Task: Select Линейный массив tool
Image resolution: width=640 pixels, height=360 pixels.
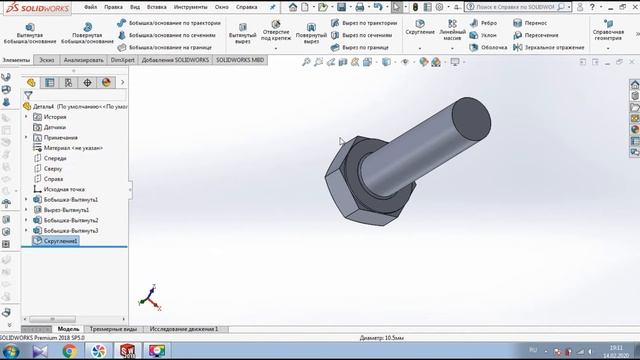Action: (x=452, y=29)
